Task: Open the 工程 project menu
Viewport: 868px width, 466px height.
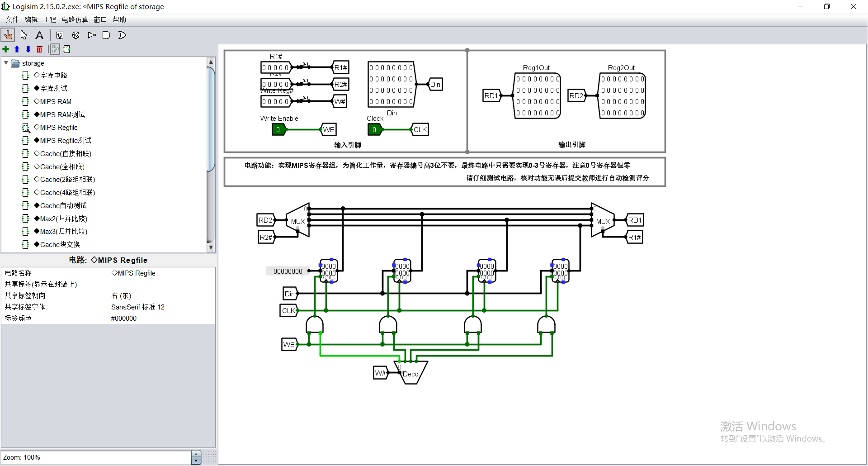Action: tap(50, 19)
